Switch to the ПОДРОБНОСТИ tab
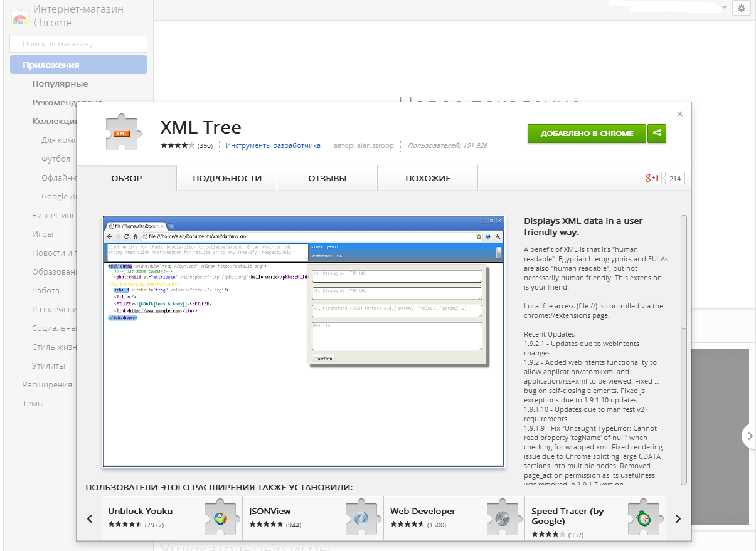 (x=227, y=178)
